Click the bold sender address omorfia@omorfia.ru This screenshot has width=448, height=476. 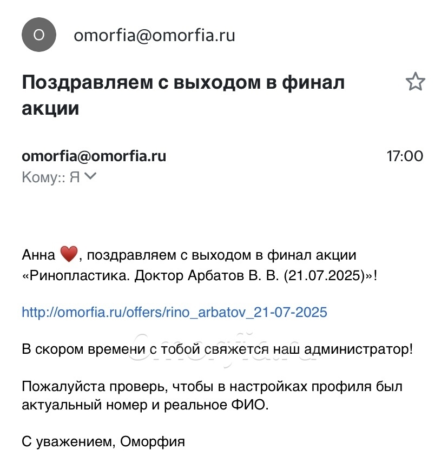click(94, 156)
